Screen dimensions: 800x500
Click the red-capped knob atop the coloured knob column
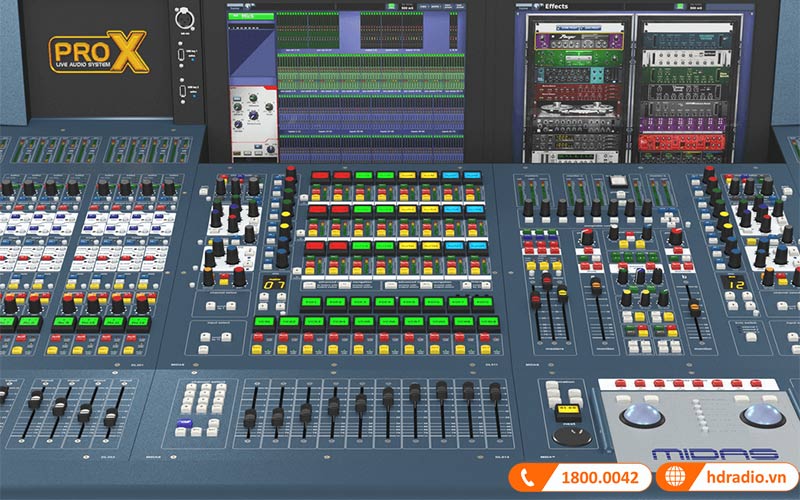point(291,173)
